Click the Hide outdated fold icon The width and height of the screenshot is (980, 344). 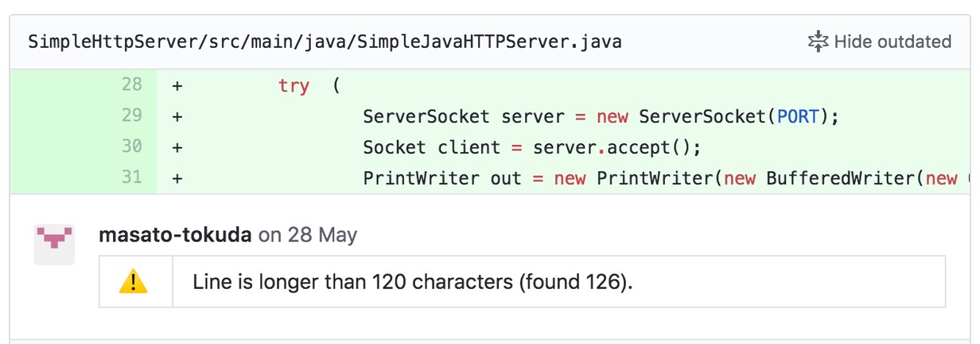click(818, 41)
